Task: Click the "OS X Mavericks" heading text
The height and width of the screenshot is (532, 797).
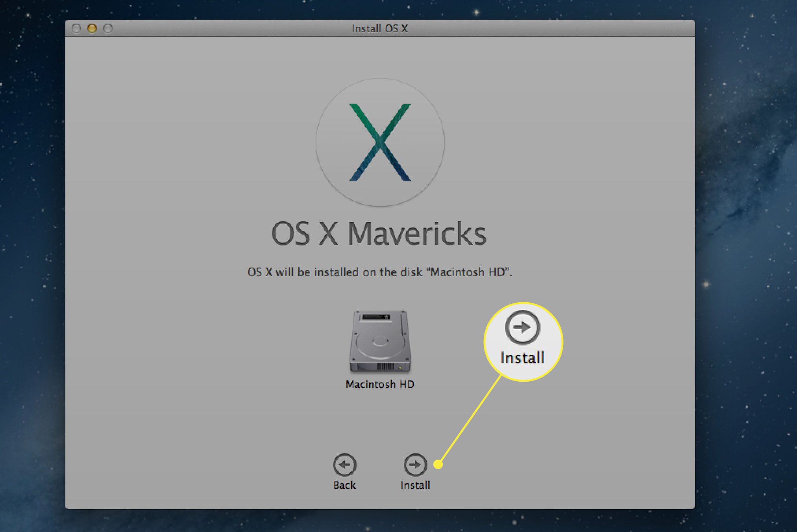Action: coord(379,234)
